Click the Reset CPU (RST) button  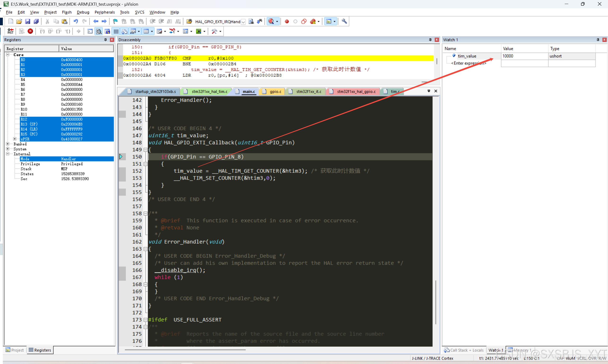11,31
